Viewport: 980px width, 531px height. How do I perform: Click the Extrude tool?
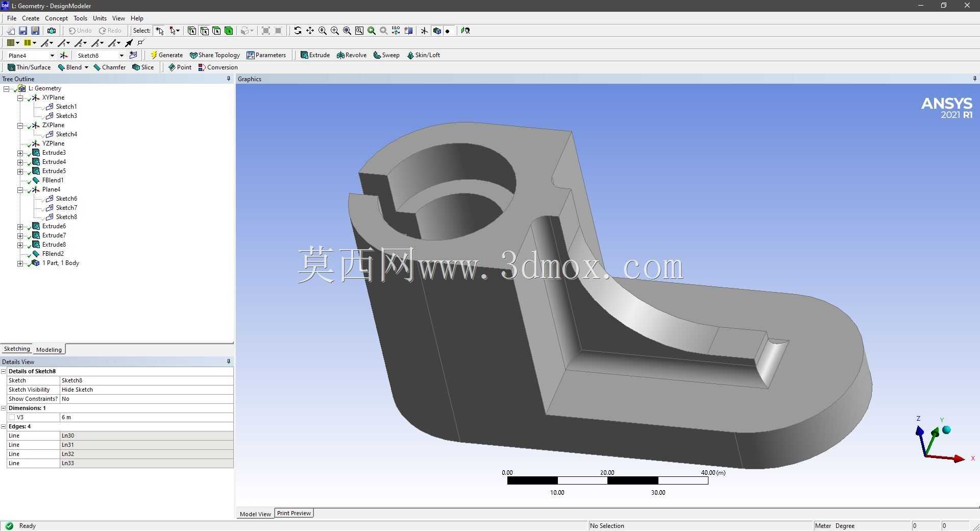(x=315, y=55)
